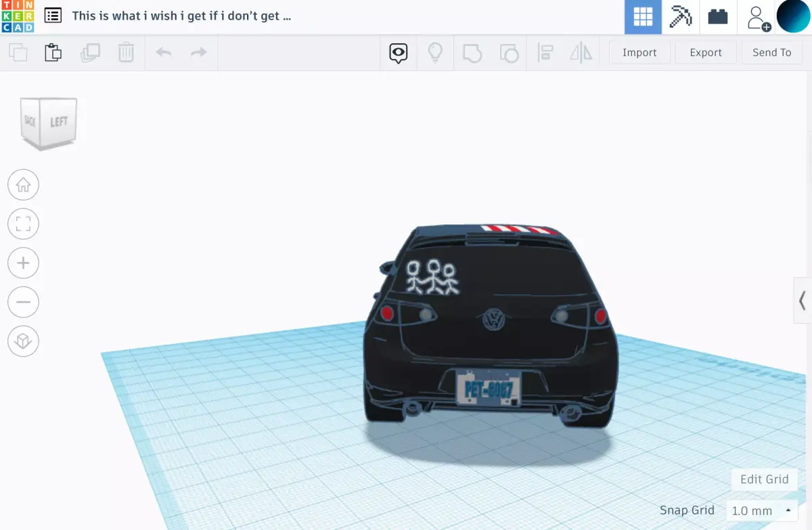Screen dimensions: 812x530
Task: Click the Copy toolbar icon
Action: pyautogui.click(x=18, y=53)
